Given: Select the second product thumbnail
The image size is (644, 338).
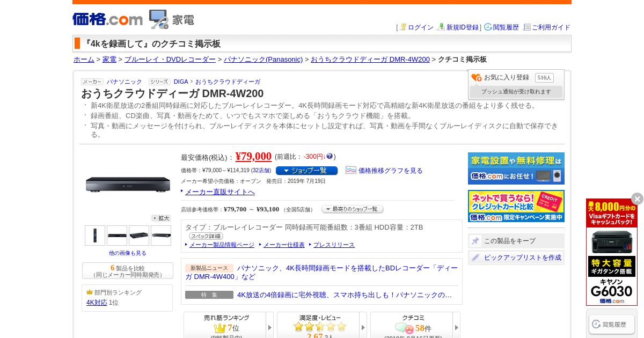Looking at the screenshot, I should point(117,236).
